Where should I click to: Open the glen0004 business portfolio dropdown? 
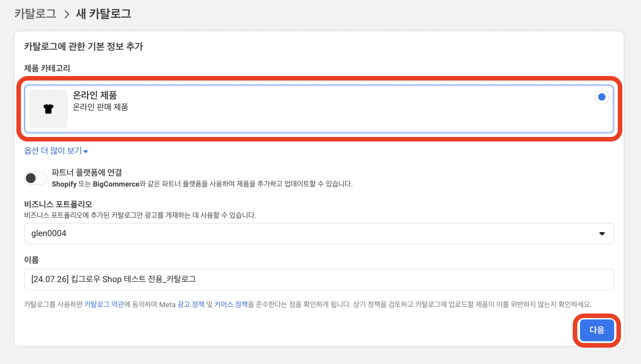tap(319, 233)
